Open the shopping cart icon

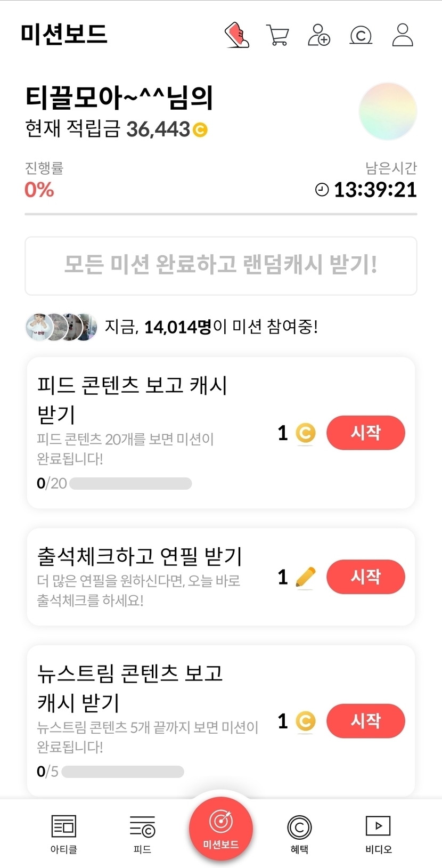point(277,35)
